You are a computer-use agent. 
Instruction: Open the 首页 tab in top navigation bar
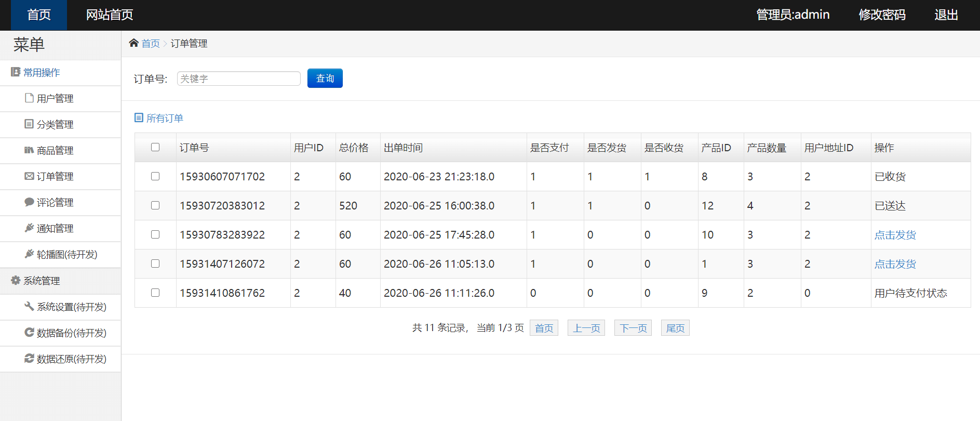pyautogui.click(x=39, y=15)
